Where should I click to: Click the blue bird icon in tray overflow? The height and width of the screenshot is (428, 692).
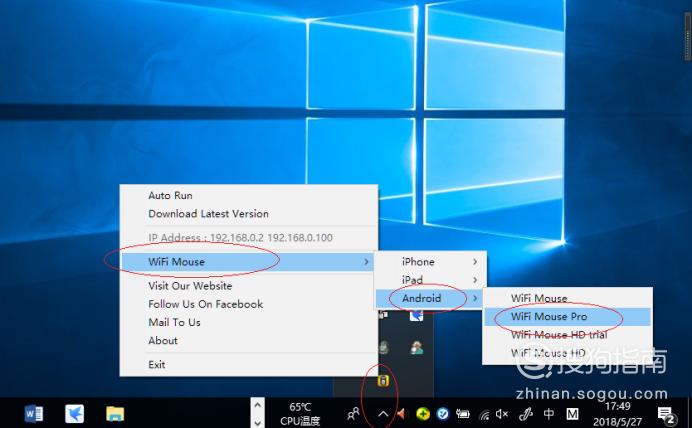coord(416,315)
